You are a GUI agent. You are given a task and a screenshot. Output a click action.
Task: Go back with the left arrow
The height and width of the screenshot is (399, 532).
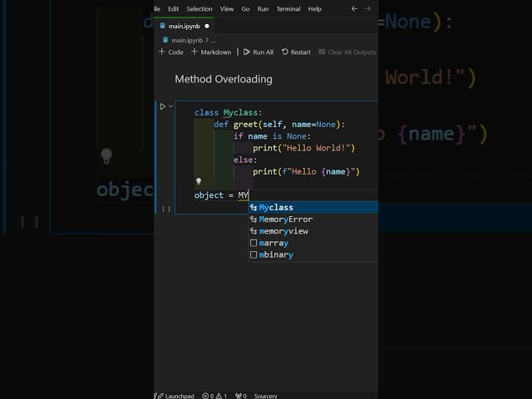(354, 8)
